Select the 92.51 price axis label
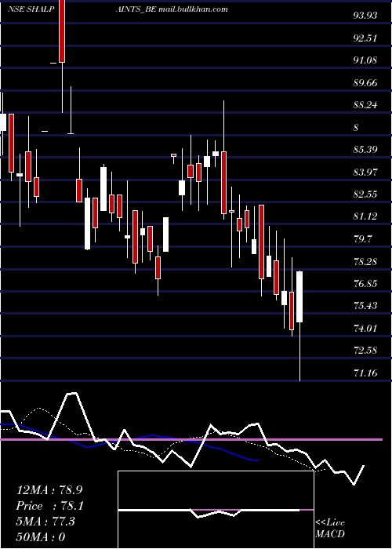Viewport: 392px width, 549px height. click(365, 38)
